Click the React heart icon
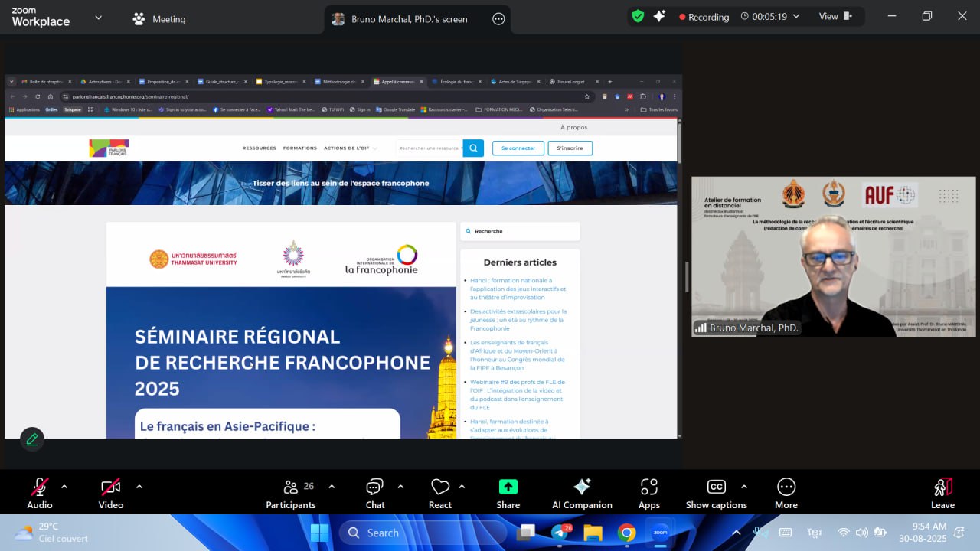980x551 pixels. pos(439,493)
